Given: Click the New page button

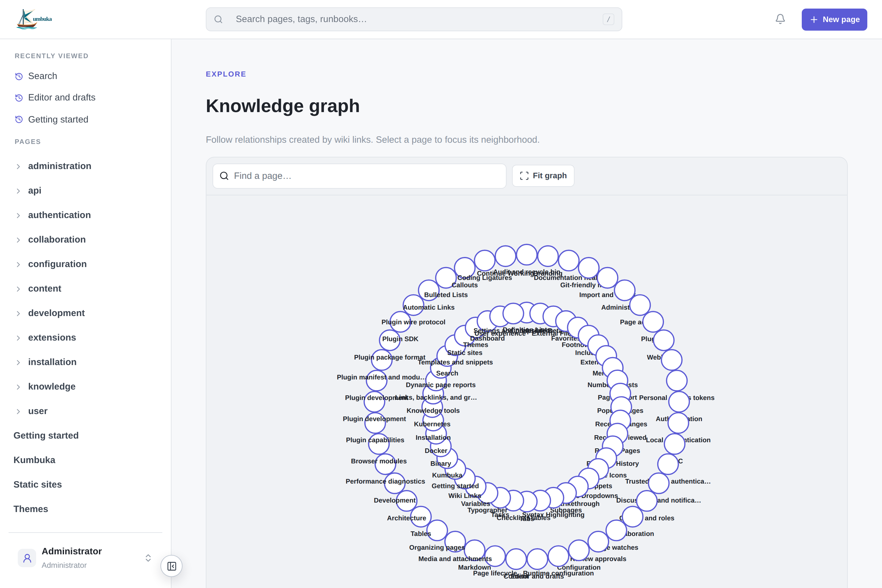Looking at the screenshot, I should 834,20.
